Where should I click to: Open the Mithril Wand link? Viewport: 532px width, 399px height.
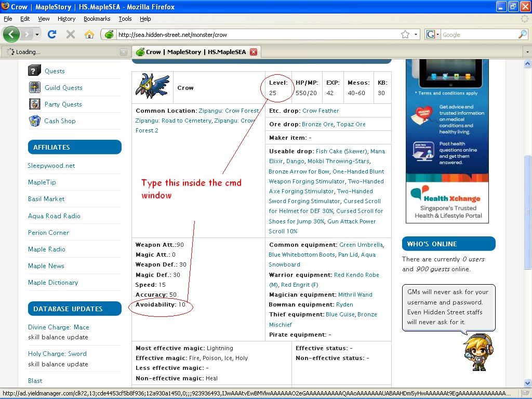point(355,295)
